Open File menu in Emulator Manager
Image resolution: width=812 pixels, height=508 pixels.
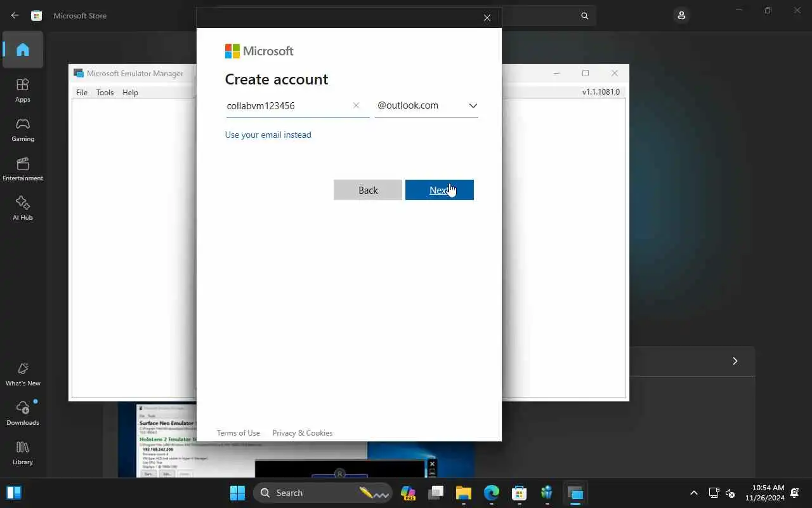tap(82, 92)
